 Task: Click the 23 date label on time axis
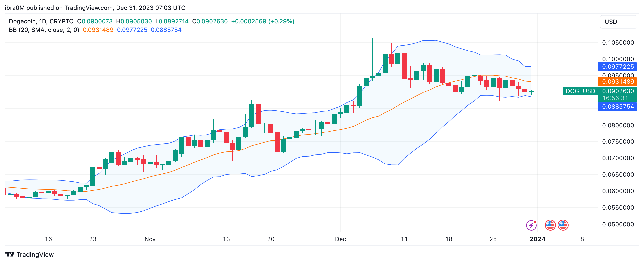tap(93, 239)
